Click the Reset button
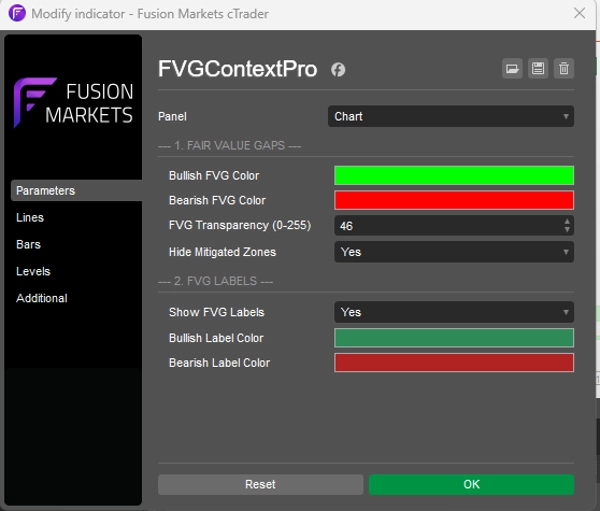 tap(261, 484)
